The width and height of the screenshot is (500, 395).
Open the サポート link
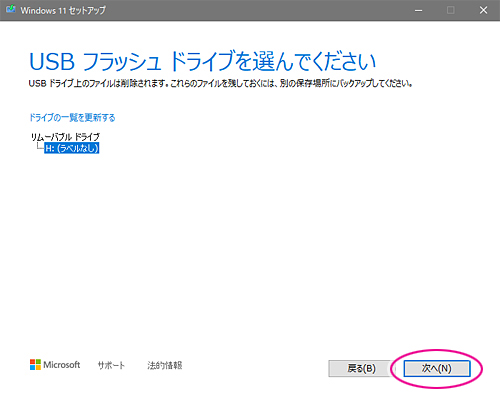tap(111, 365)
